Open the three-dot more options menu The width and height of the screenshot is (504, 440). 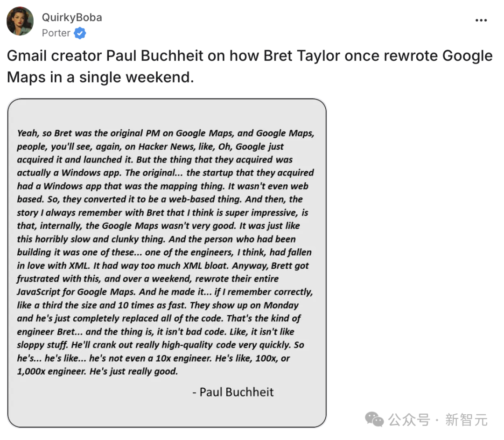tap(481, 20)
